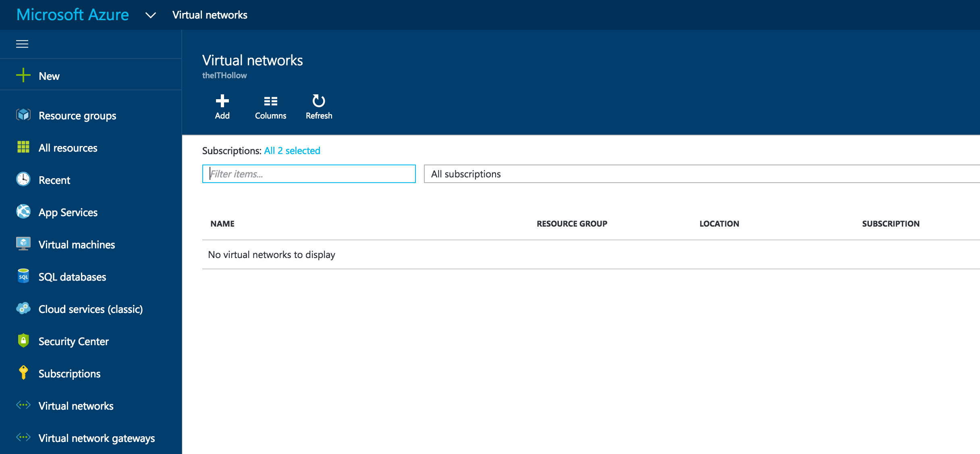Open the Recent clock icon
The width and height of the screenshot is (980, 454).
coord(23,179)
